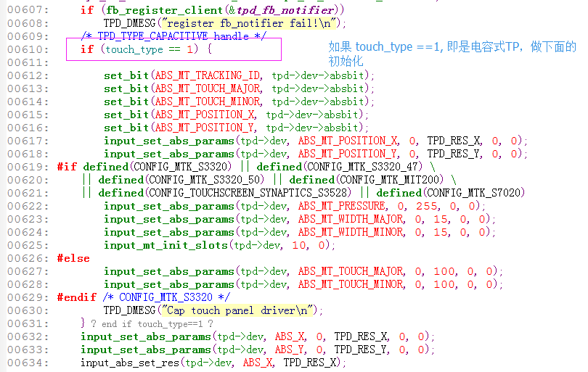Screen dimensions: 588x372
Task: Click TPD_RES_Y on line 618
Action: (454, 154)
